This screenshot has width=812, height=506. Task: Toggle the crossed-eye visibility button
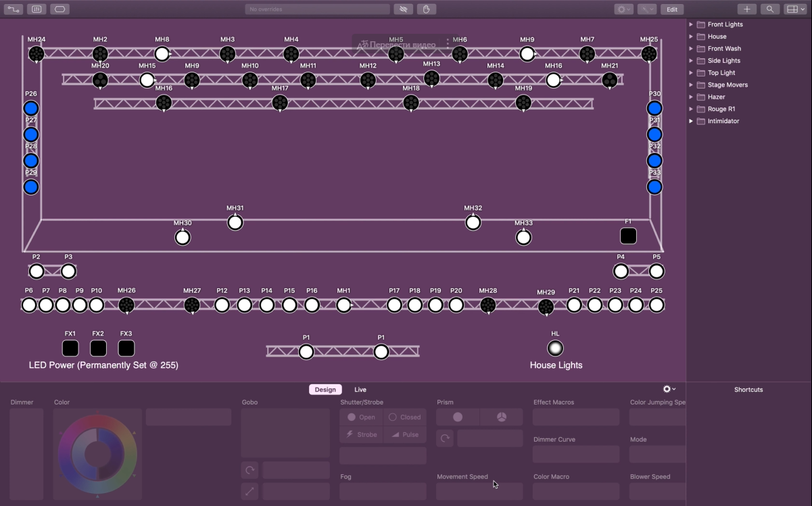(404, 9)
